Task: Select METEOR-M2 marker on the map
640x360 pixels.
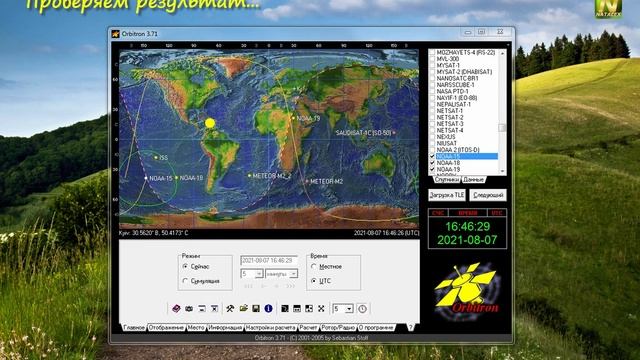Action: tap(307, 181)
